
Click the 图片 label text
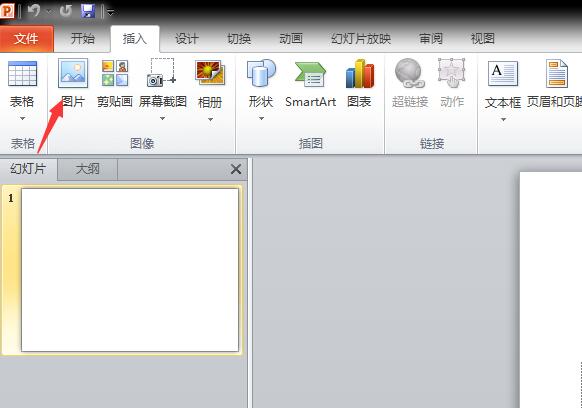(73, 101)
